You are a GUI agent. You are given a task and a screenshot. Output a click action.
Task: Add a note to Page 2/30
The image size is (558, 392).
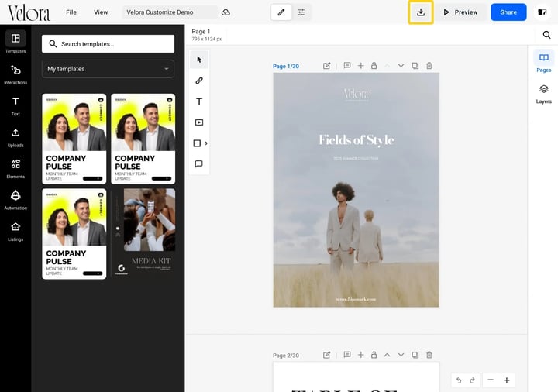click(x=347, y=355)
